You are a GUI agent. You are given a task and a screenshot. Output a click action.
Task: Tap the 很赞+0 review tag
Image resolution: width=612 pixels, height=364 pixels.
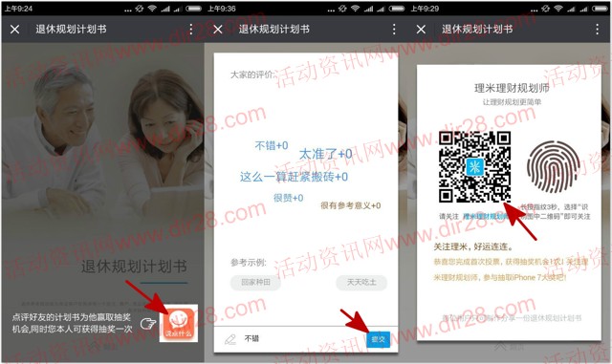(x=289, y=198)
